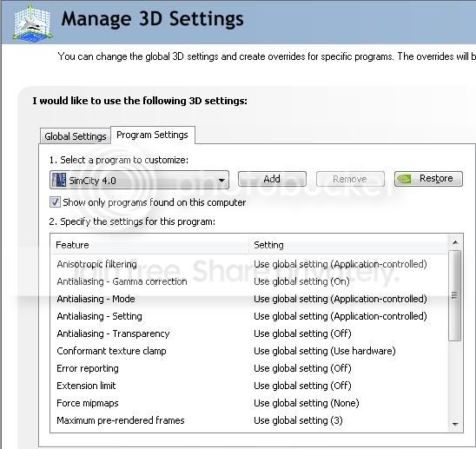Open the Gamma correction (On) setting value
Viewport: 476px width, 449px height.
pyautogui.click(x=301, y=281)
